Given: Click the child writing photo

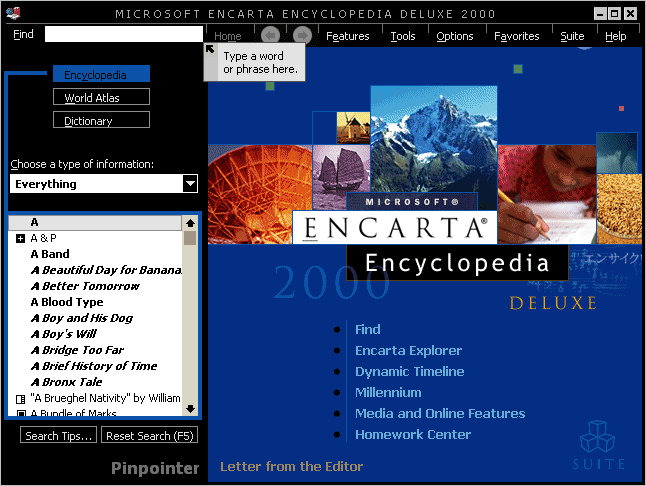Looking at the screenshot, I should (x=547, y=194).
